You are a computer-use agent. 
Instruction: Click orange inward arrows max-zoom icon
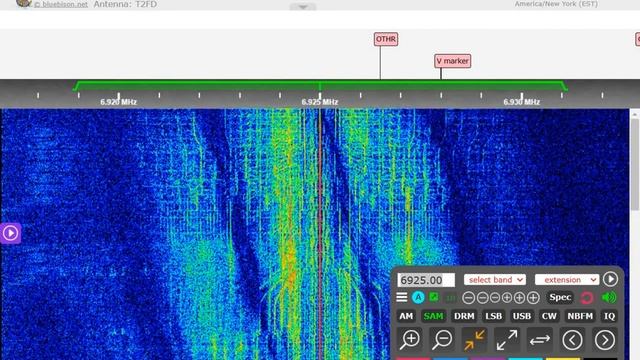(x=474, y=340)
